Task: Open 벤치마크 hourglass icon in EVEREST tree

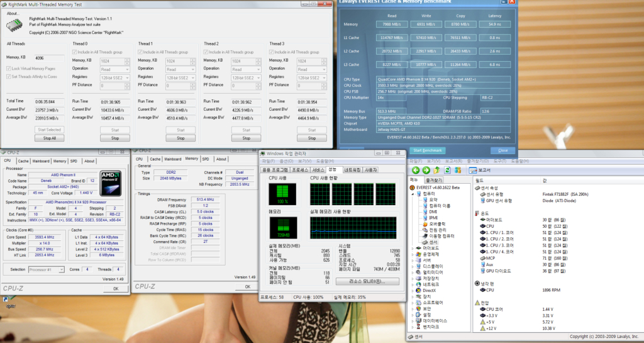Action: pyautogui.click(x=418, y=327)
